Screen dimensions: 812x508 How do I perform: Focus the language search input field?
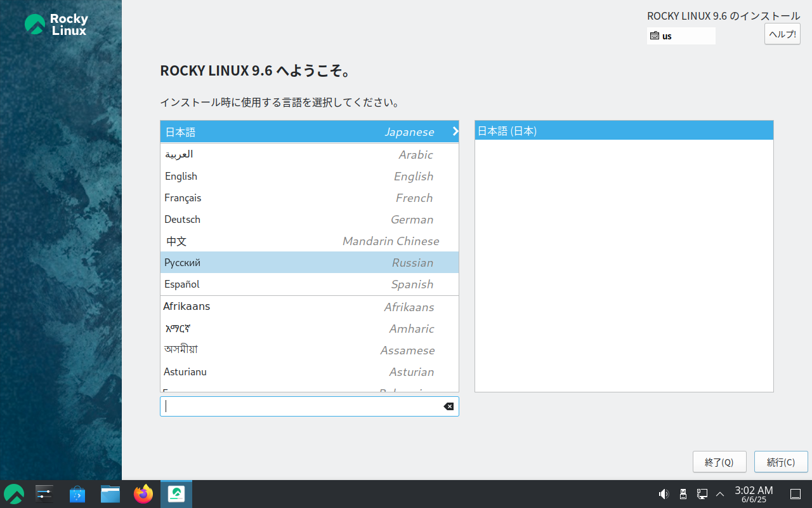click(x=310, y=406)
